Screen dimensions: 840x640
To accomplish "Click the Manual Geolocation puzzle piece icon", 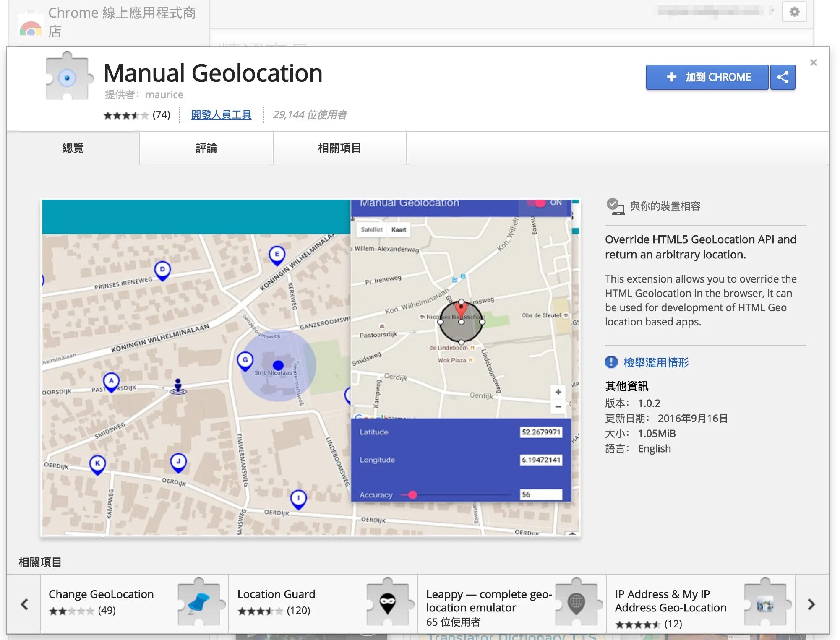I will 68,77.
